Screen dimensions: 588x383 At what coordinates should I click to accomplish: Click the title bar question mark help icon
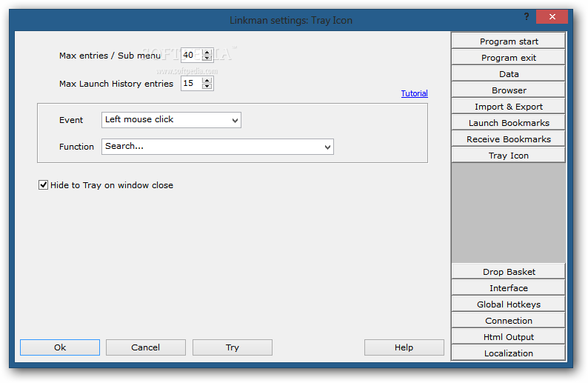click(527, 16)
